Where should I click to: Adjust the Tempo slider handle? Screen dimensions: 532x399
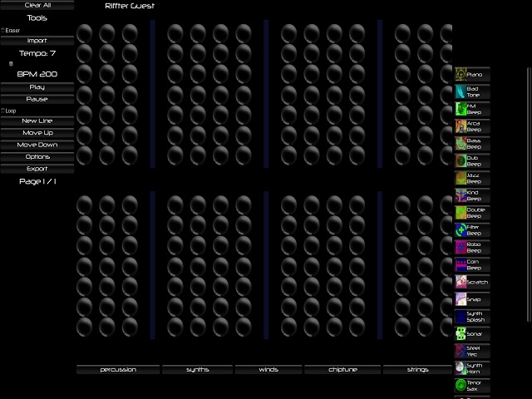pos(11,63)
